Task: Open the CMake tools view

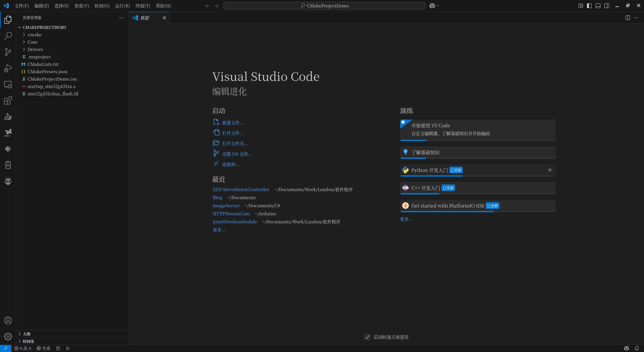Action: point(8,117)
